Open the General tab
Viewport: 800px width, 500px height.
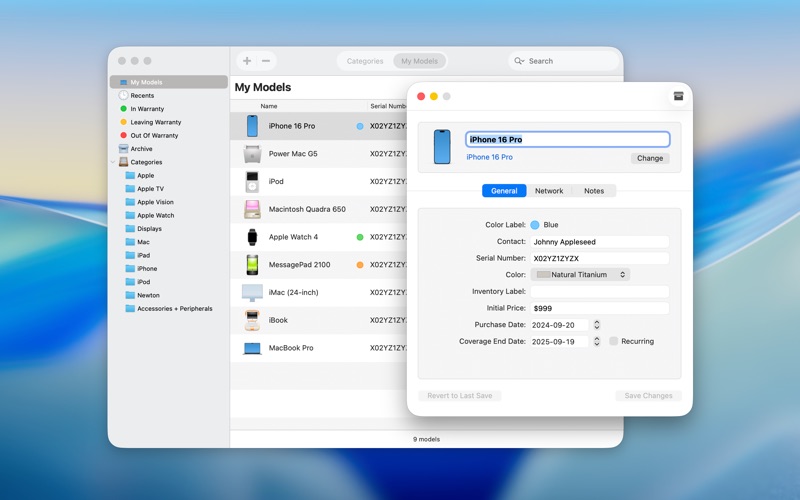[504, 191]
